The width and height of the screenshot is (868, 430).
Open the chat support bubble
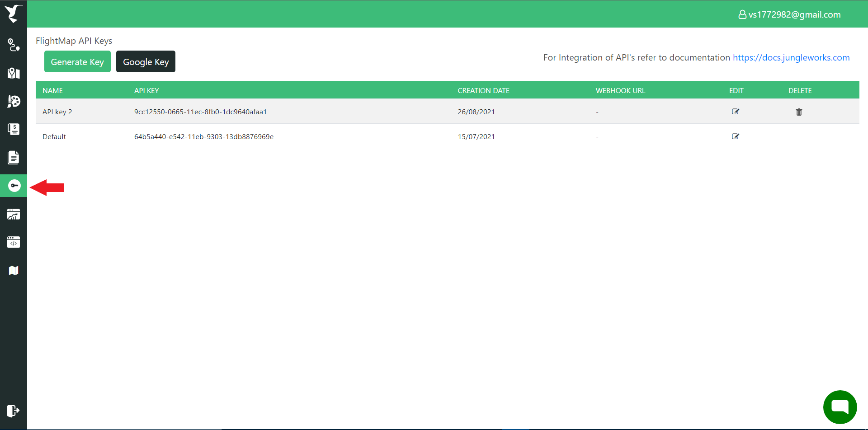(840, 407)
